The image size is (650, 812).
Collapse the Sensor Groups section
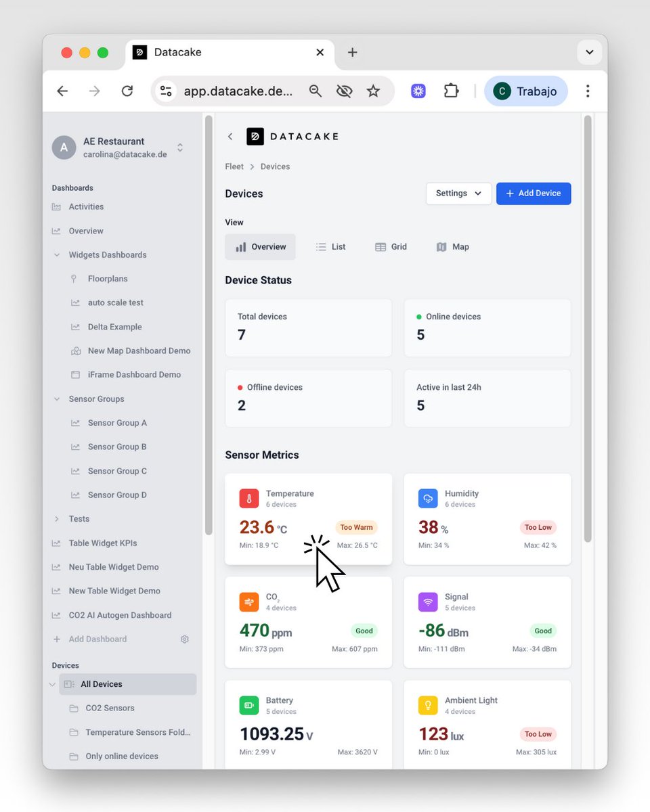56,399
